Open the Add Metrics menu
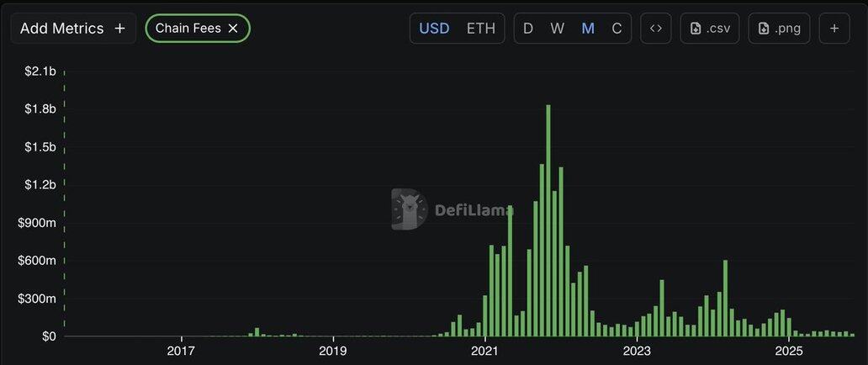 (x=73, y=28)
